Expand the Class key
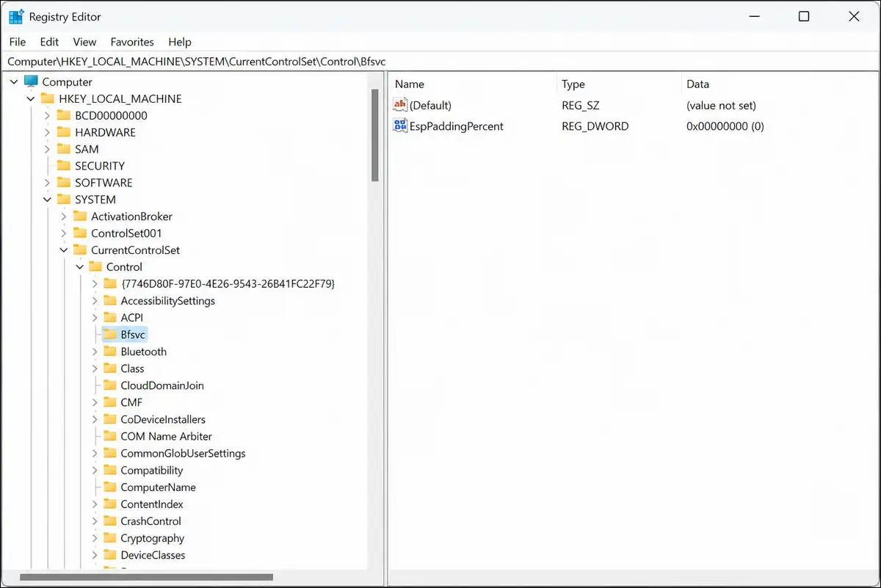 pyautogui.click(x=95, y=369)
